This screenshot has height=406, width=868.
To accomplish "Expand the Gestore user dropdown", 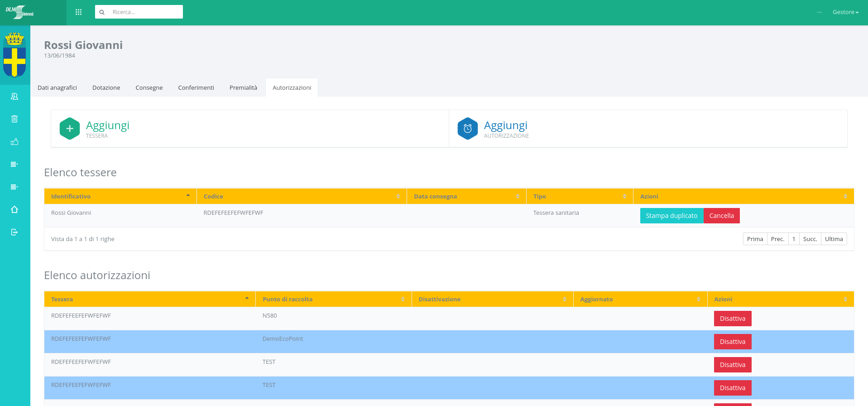I will pos(845,12).
